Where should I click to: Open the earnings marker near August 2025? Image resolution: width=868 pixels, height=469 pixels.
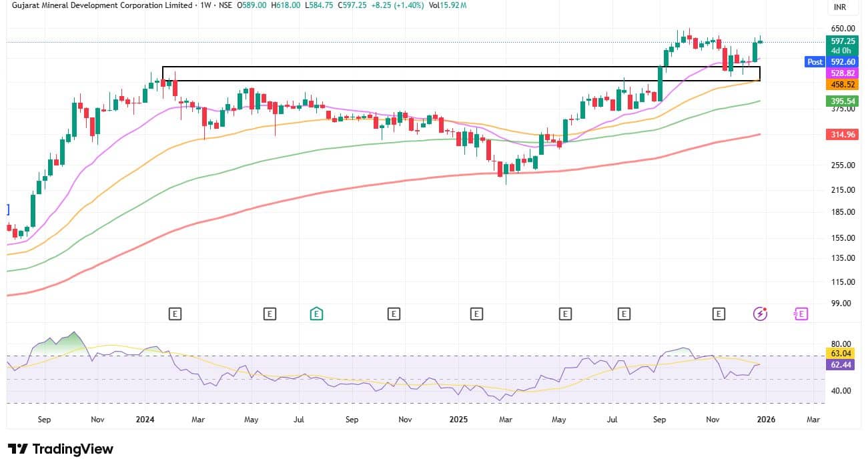pyautogui.click(x=624, y=313)
